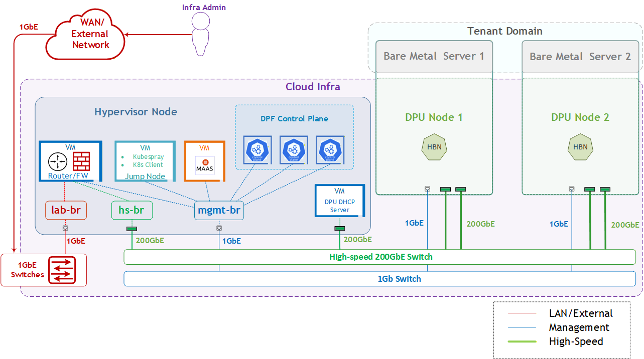This screenshot has height=359, width=644.
Task: Select the Bare Metal Server 1 box
Action: 434,56
